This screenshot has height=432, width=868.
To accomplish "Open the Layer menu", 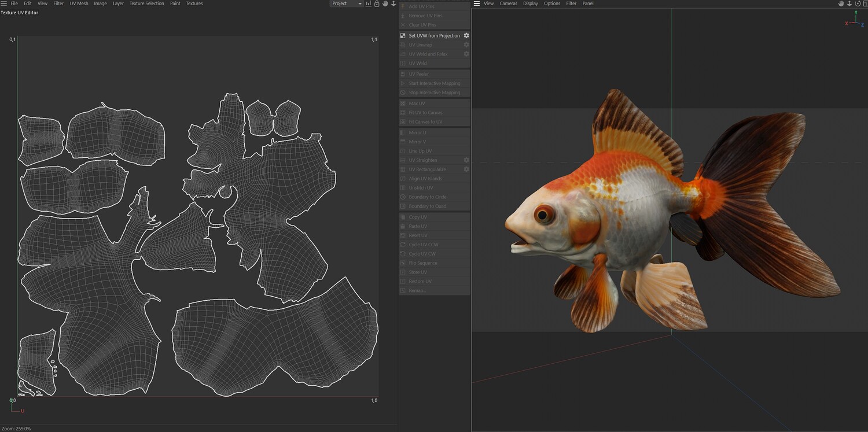I will pos(118,3).
